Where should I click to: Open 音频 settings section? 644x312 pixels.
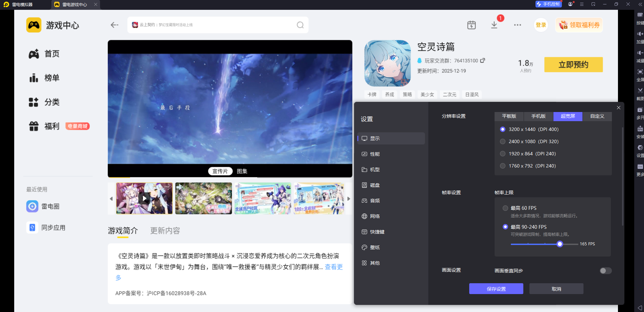[391, 201]
